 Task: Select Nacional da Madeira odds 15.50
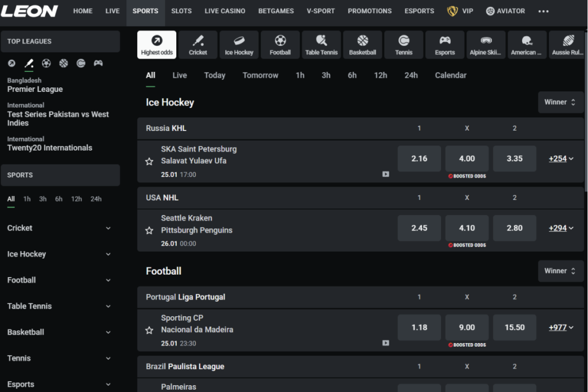[x=514, y=328]
